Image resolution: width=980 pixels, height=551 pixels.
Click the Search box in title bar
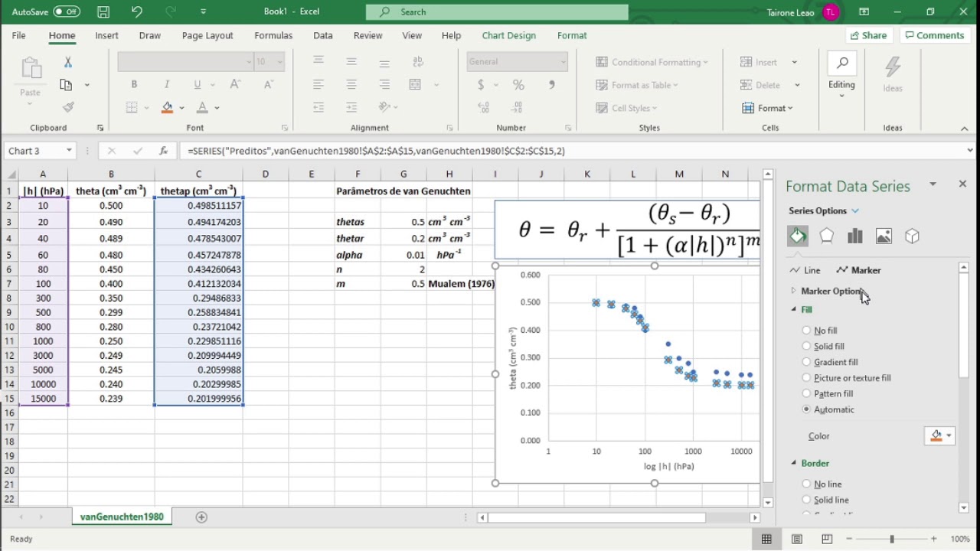(x=497, y=11)
